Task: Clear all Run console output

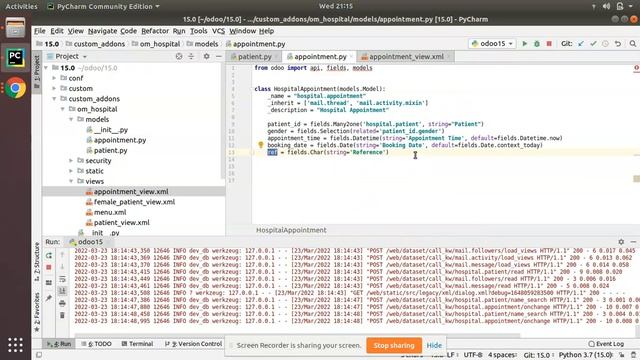Action: pos(62,315)
